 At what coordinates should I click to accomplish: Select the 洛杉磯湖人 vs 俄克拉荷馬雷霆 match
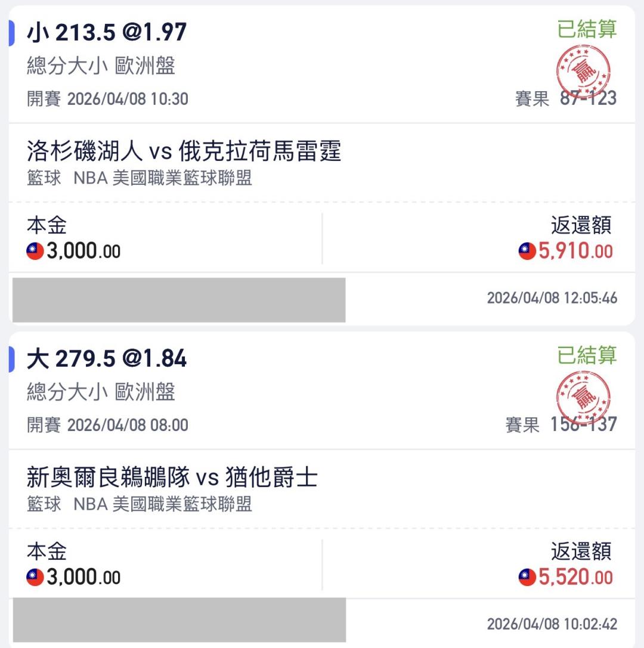coord(184,151)
